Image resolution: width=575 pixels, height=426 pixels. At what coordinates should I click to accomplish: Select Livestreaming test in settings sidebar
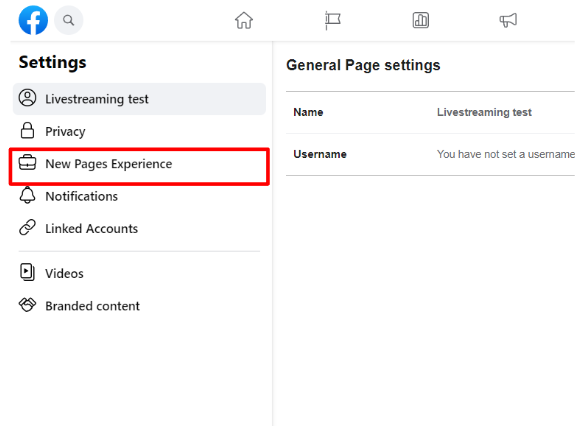pos(139,99)
